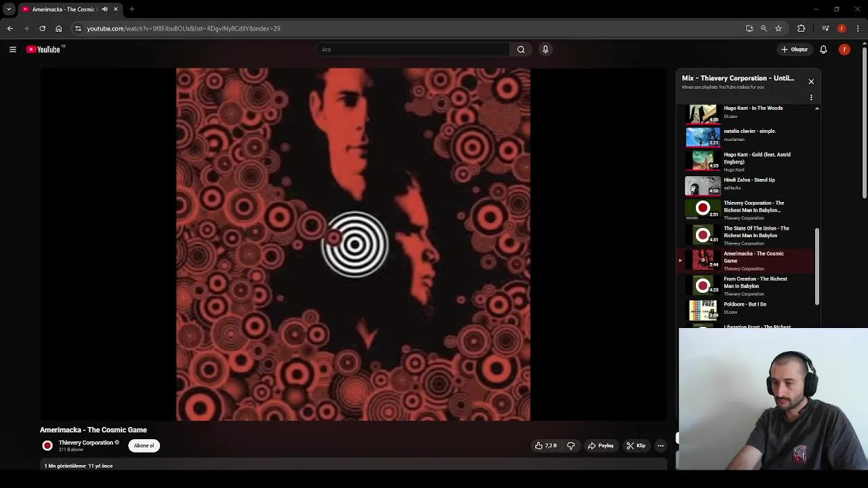This screenshot has height=488, width=868.
Task: Click the video title Amerimacka - The Cosmic Game
Action: click(x=94, y=430)
